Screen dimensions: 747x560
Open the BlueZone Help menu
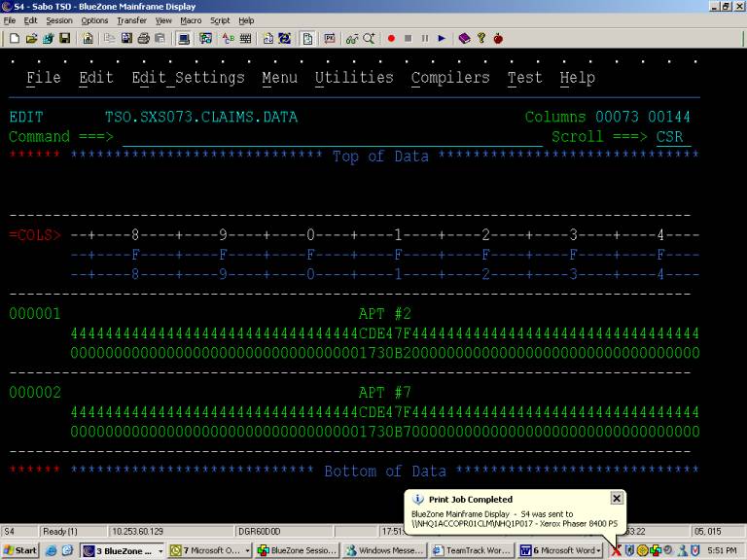point(246,20)
